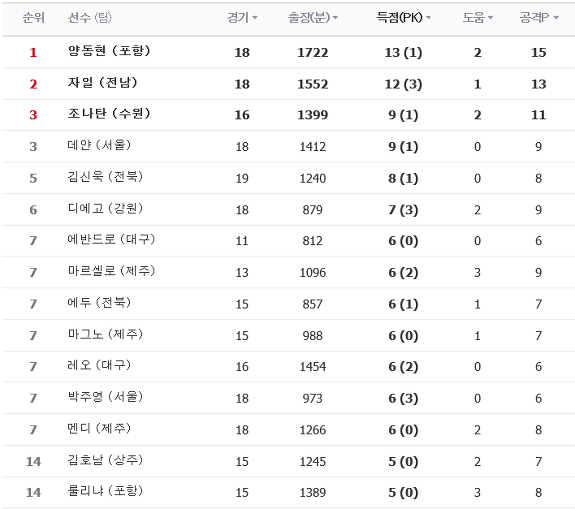575x509 pixels.
Task: Open 멘디 (제주) player name
Action: coord(99,428)
